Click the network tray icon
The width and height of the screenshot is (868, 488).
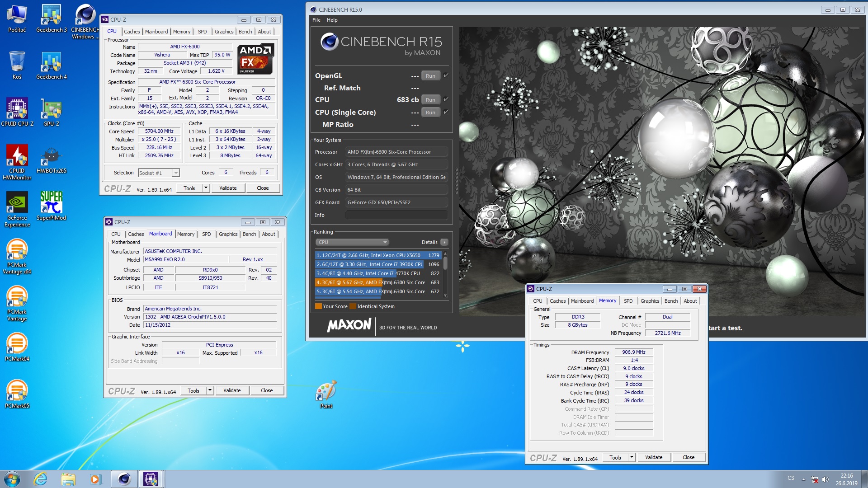pos(814,479)
